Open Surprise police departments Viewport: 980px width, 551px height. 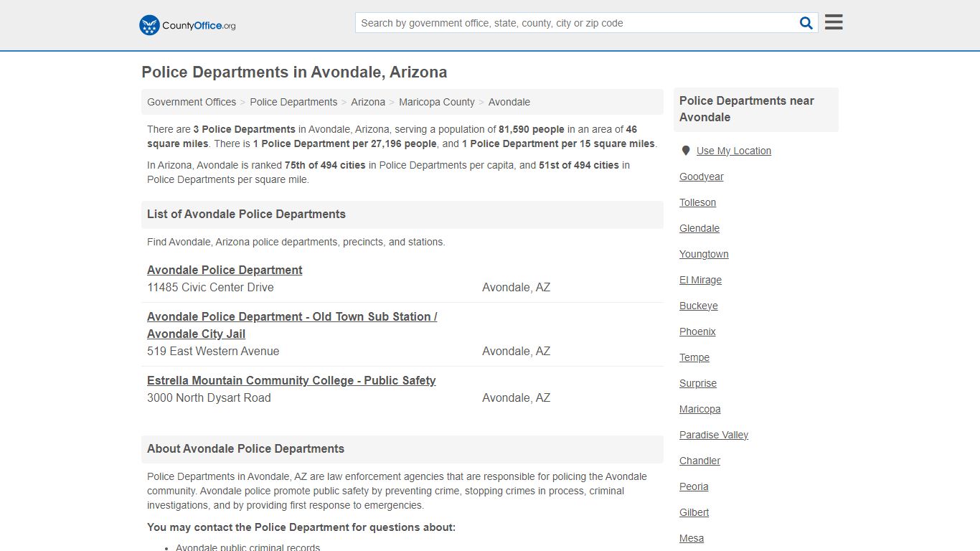(x=698, y=383)
